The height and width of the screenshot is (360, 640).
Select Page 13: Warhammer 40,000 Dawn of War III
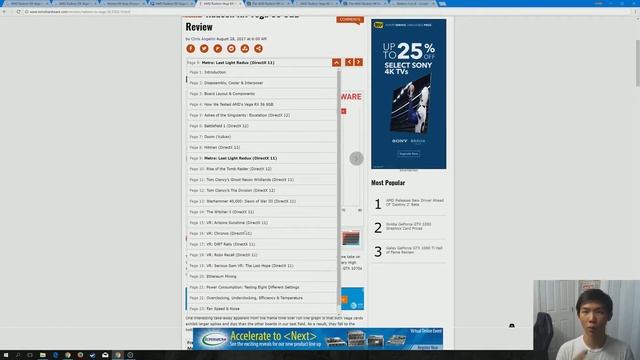pos(262,201)
